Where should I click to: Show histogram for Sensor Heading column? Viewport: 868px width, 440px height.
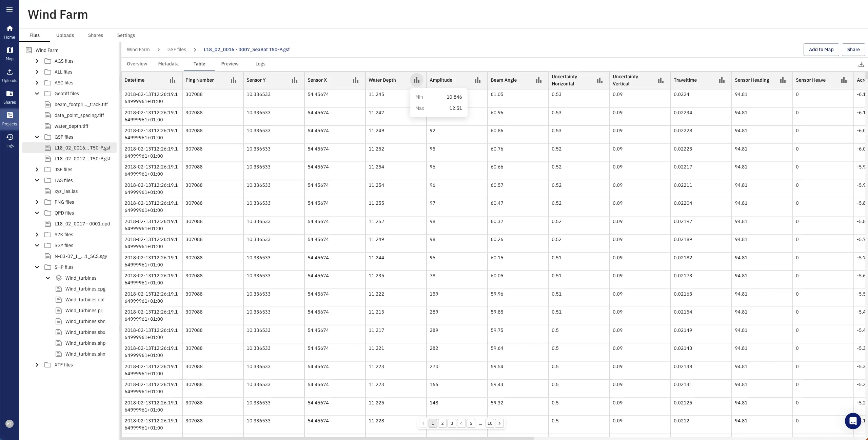(783, 80)
